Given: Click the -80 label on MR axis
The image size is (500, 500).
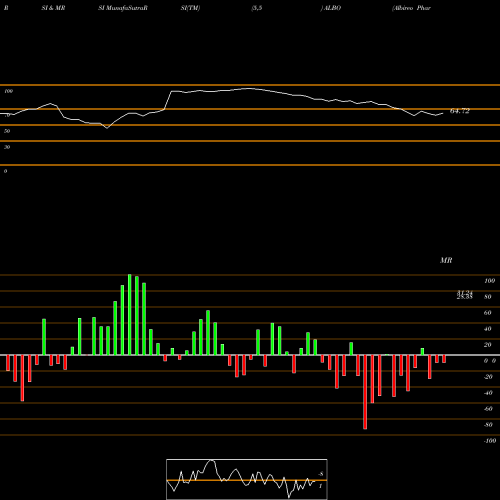Looking at the screenshot, I should (x=488, y=425).
